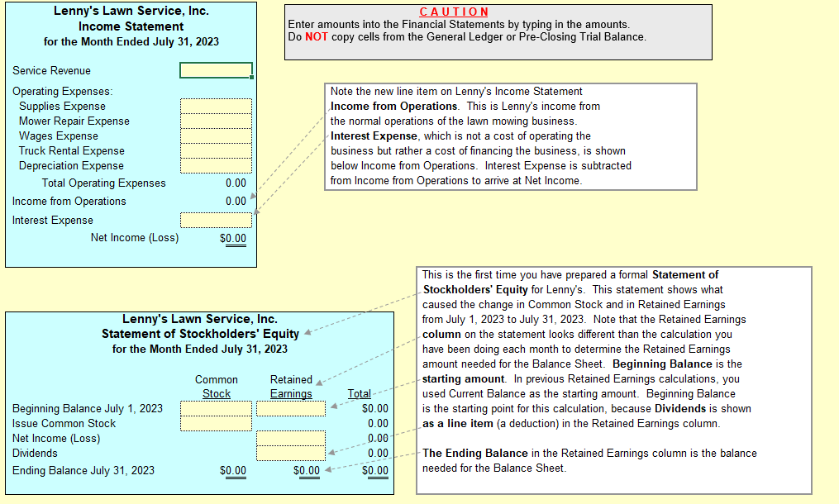Click the CAUTION heading text
Image resolution: width=839 pixels, height=504 pixels.
pyautogui.click(x=454, y=12)
